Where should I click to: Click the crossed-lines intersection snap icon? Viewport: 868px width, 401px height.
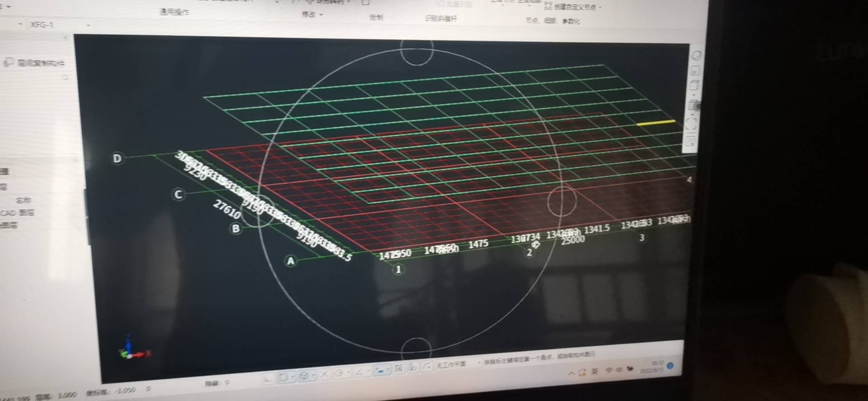[324, 374]
